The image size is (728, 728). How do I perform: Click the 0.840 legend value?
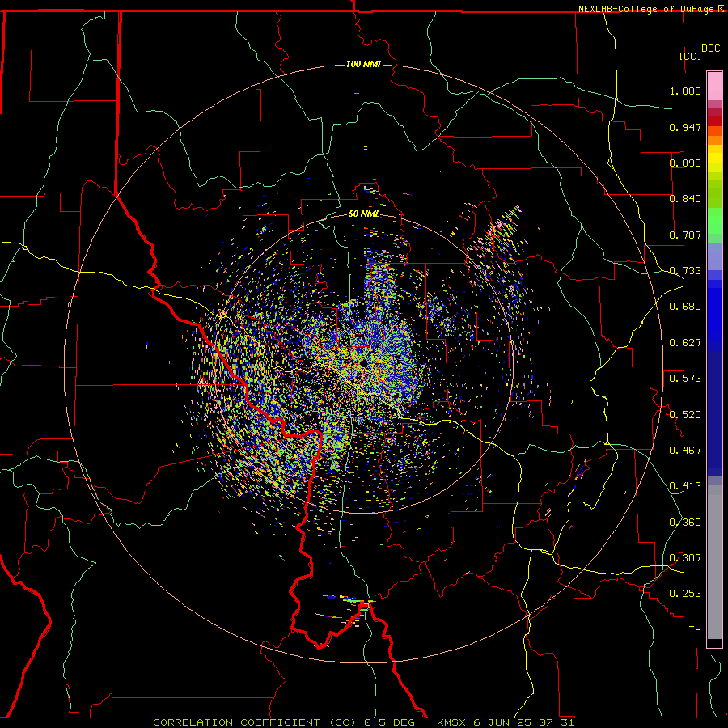685,199
